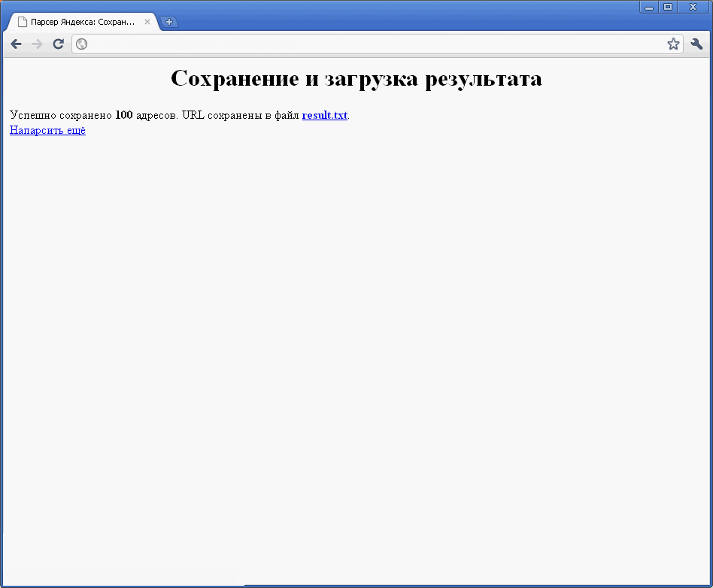The image size is (713, 588).
Task: Click the bold 100 number in text
Action: point(124,116)
